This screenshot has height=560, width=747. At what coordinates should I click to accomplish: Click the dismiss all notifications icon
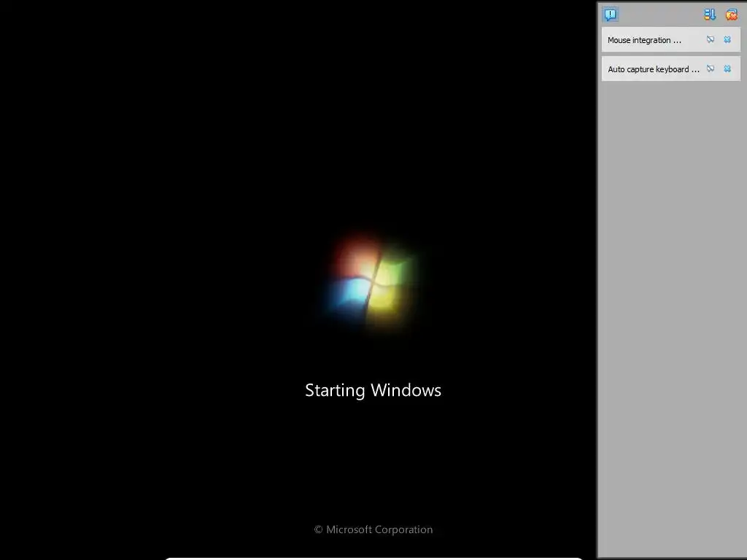click(x=731, y=15)
